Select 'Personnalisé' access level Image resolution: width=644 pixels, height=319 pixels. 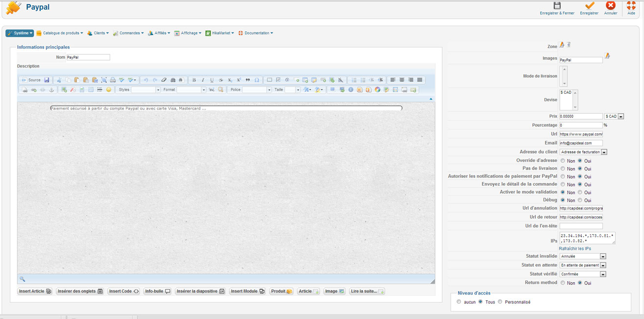pos(500,302)
